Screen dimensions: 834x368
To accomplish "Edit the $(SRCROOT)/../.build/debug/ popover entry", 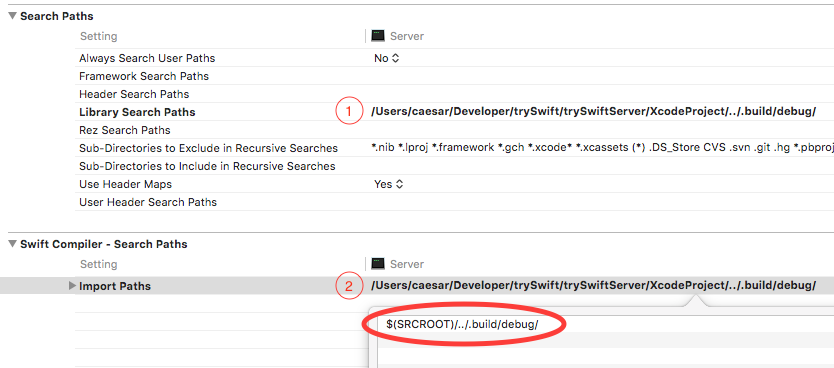I will point(462,324).
